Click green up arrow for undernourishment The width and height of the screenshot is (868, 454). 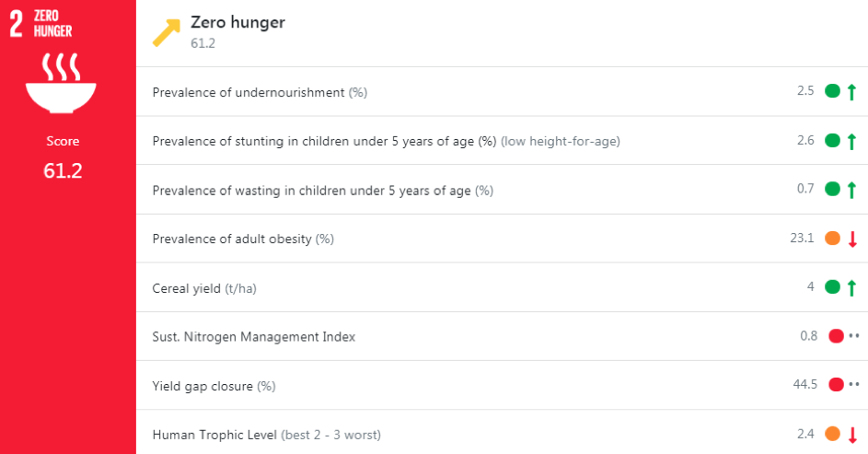point(852,91)
